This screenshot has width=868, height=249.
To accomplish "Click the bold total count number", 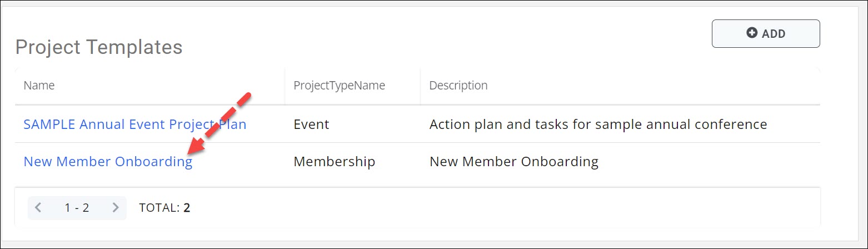I will 187,208.
